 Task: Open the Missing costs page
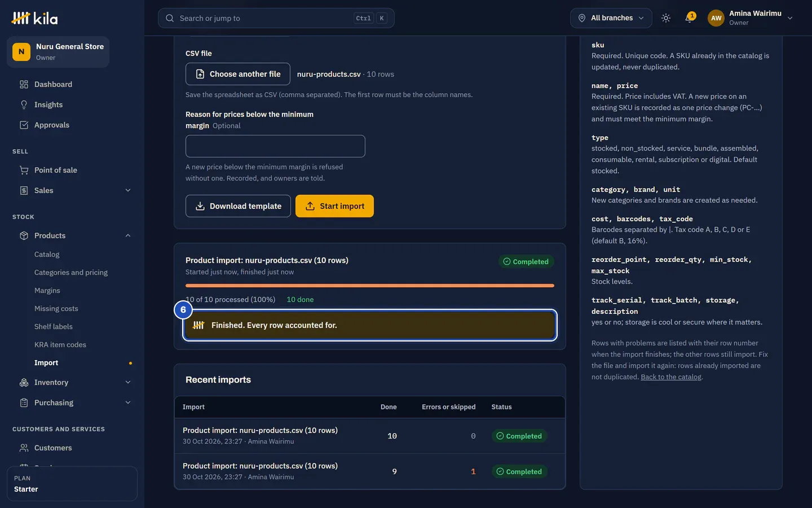tap(56, 309)
